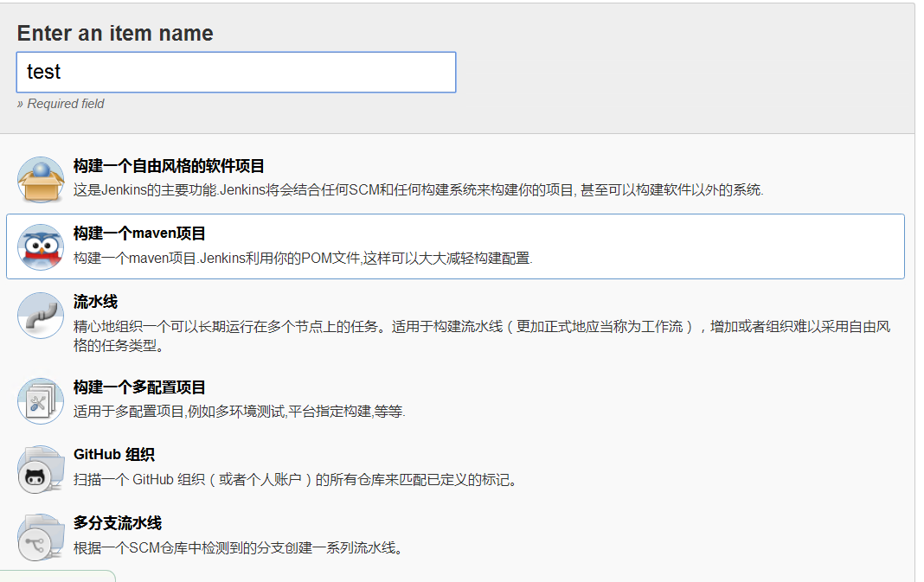Click the Maven description mentioning POM文件
The height and width of the screenshot is (582, 924).
point(303,258)
